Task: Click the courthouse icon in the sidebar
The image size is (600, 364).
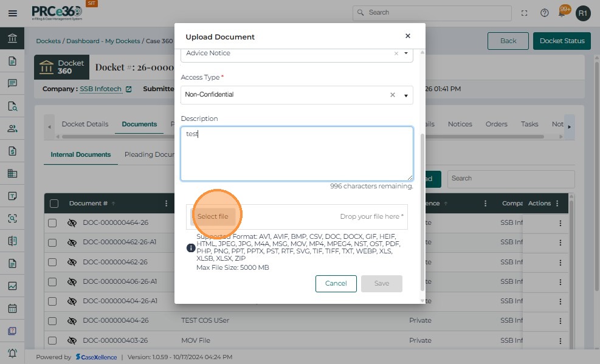Action: coord(12,38)
